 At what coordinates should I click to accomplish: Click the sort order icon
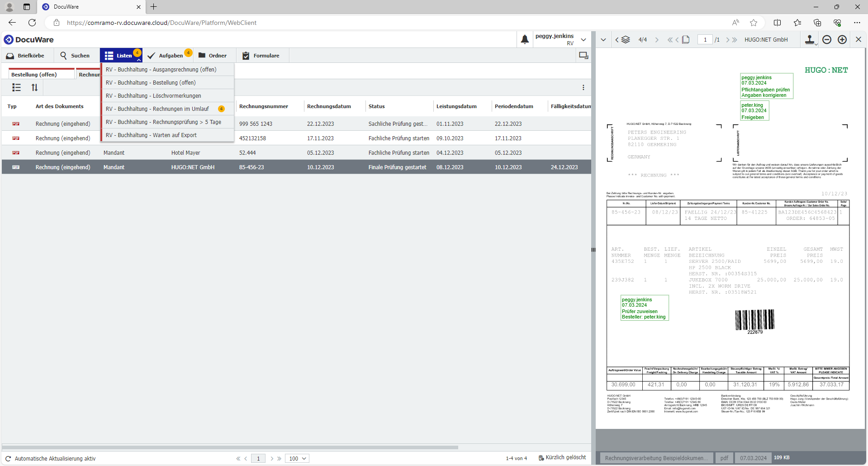pos(34,87)
